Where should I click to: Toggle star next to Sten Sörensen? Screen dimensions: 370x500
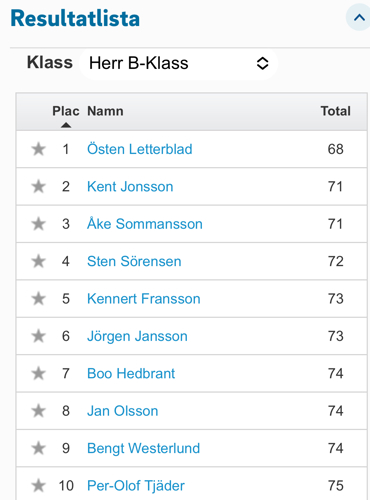pos(38,261)
